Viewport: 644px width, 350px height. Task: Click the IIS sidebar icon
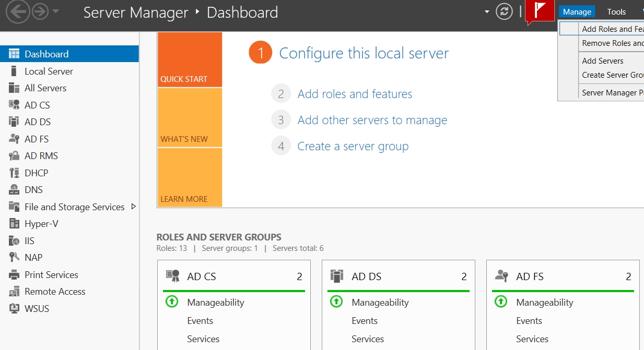click(14, 240)
